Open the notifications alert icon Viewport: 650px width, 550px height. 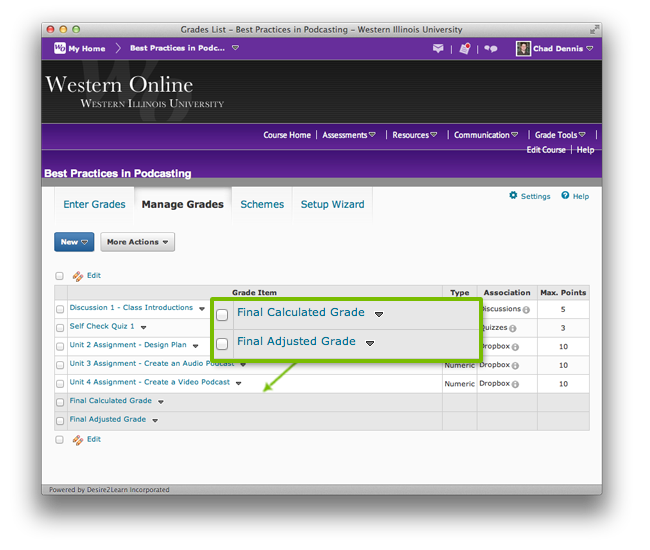tap(464, 48)
